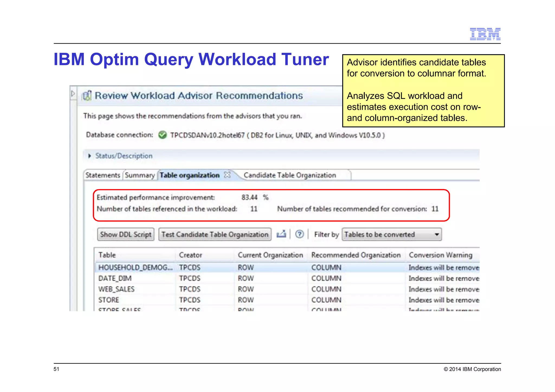Screen dimensions: 555x392
Task: Sort by the Creator column header
Action: point(191,255)
